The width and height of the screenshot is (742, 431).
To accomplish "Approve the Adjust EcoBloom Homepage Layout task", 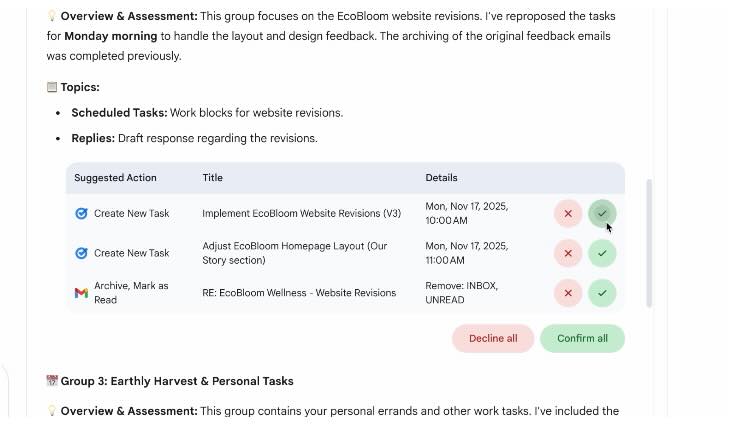I will pos(602,253).
